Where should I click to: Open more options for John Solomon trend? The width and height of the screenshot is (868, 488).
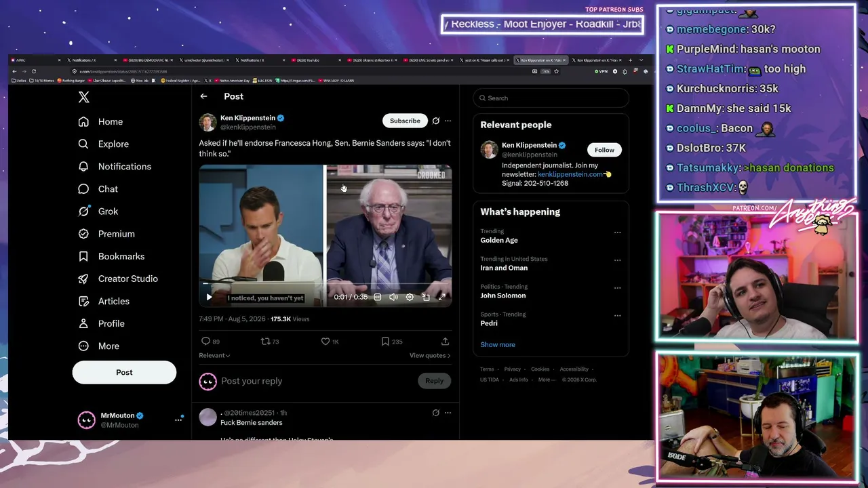coord(617,288)
